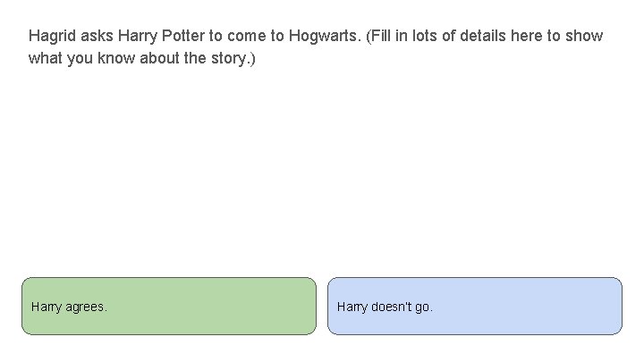Click the word "agrees" inside the green box
Image resolution: width=644 pixels, height=362 pixels.
point(86,307)
